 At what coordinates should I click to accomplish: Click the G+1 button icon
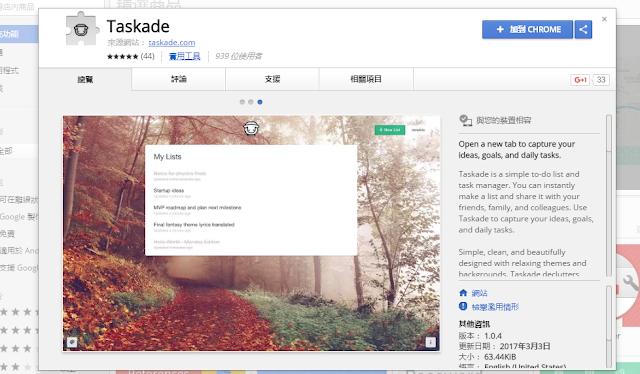tap(580, 80)
